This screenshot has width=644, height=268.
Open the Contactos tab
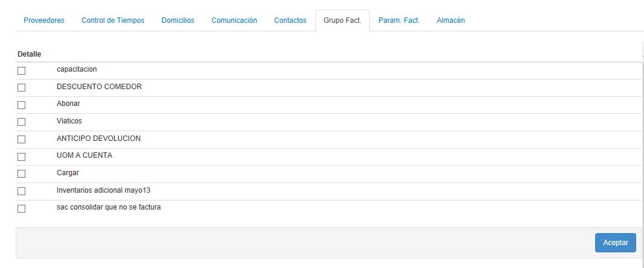coord(290,20)
